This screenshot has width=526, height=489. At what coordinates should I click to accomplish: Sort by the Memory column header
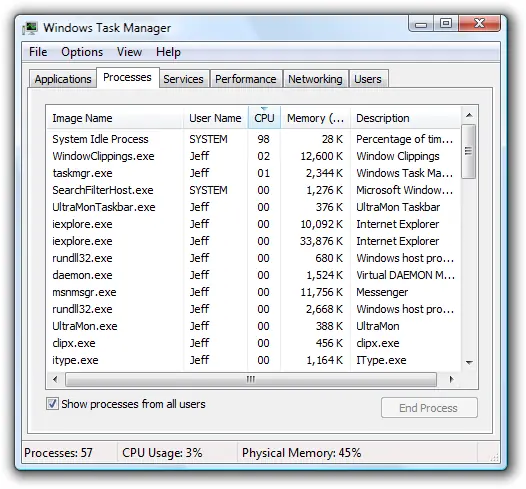(315, 118)
